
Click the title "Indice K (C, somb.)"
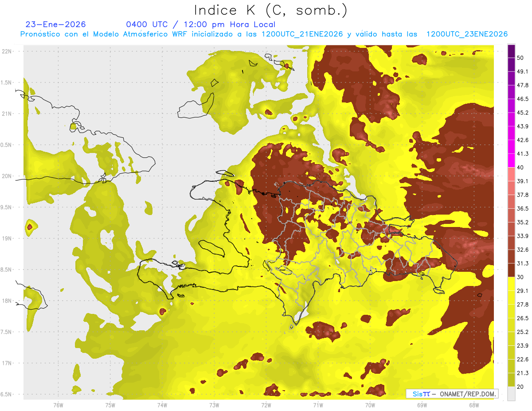270,10
